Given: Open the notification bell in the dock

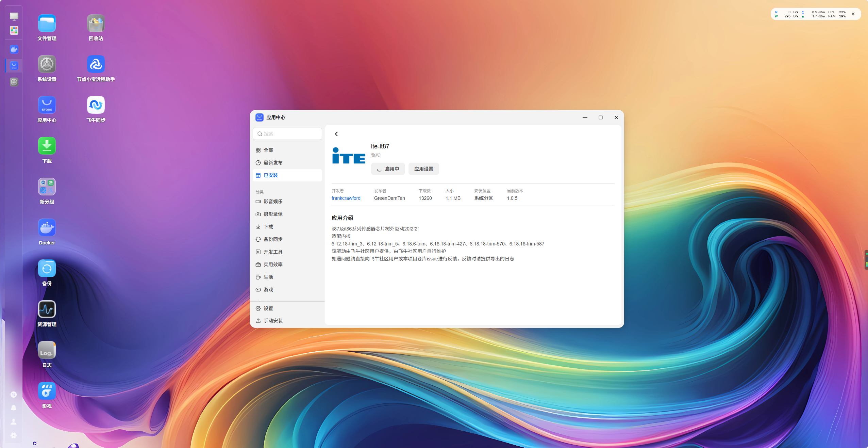Looking at the screenshot, I should pos(14,408).
